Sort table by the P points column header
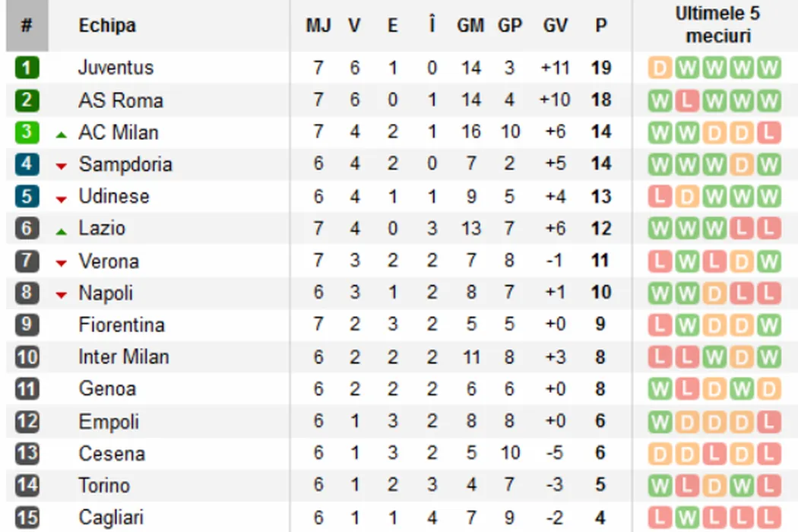The image size is (798, 532). point(601,26)
